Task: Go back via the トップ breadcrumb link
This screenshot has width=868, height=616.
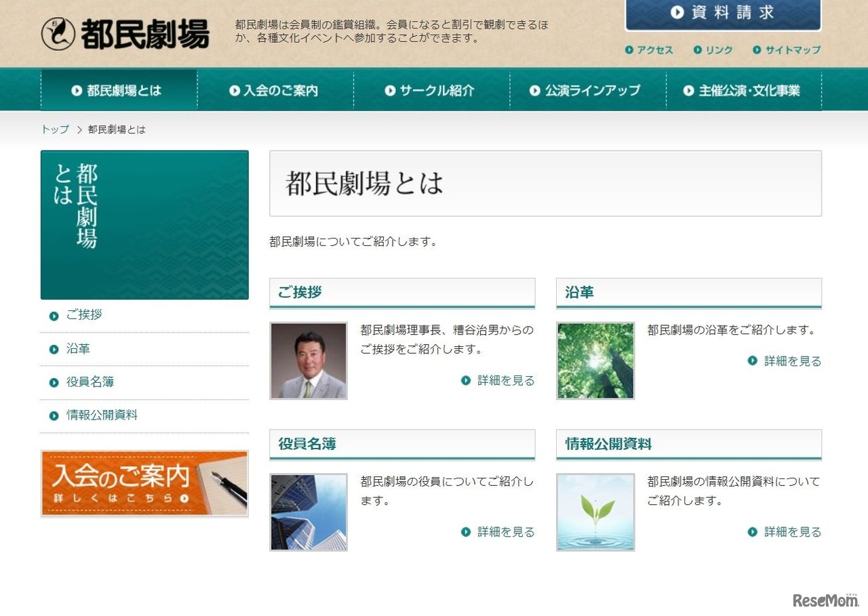Action: [54, 129]
